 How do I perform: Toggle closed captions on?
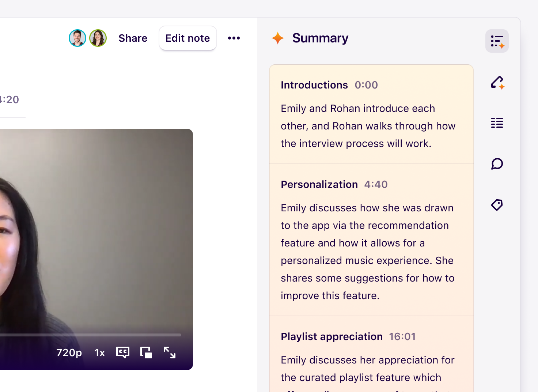[x=122, y=352]
